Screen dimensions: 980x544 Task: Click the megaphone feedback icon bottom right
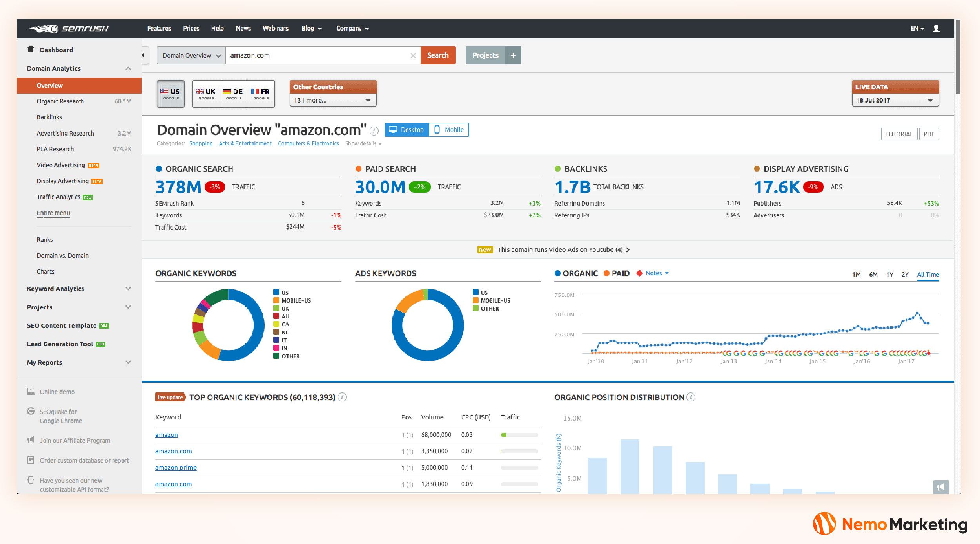coord(940,487)
